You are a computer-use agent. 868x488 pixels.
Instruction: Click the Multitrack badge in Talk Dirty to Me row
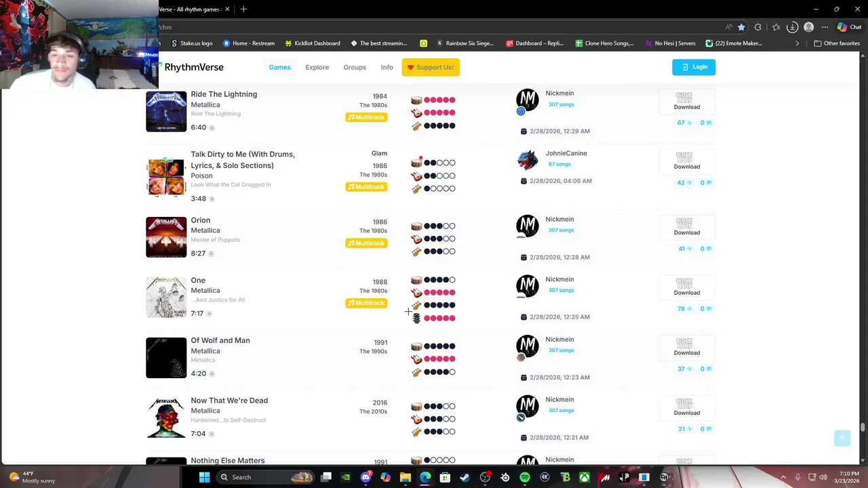[366, 187]
